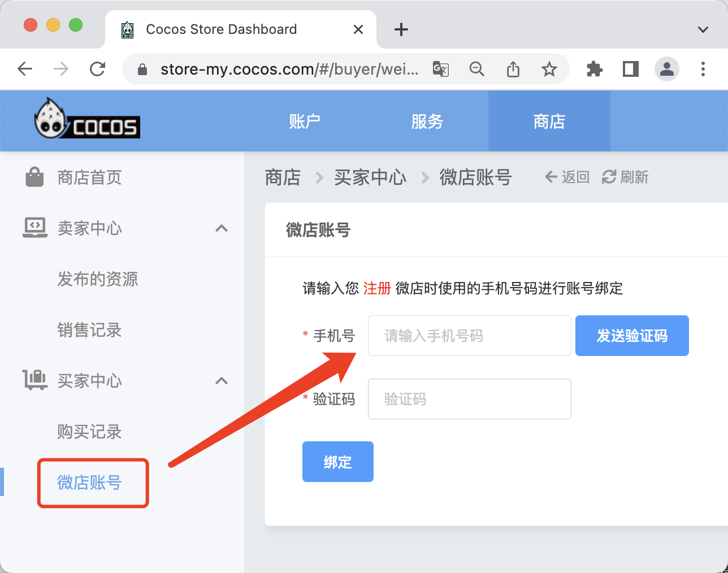The width and height of the screenshot is (728, 573).
Task: Open the user profile avatar
Action: (667, 69)
